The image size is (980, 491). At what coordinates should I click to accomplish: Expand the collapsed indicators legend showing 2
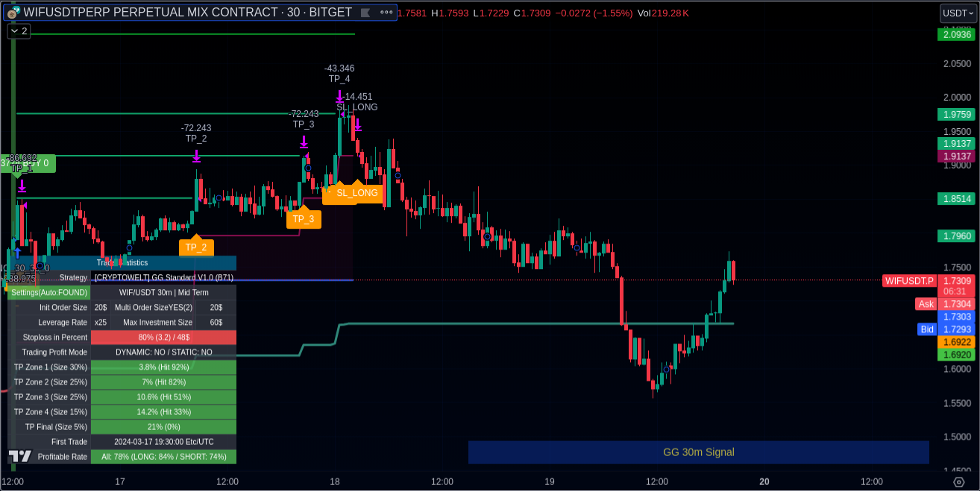tap(19, 31)
